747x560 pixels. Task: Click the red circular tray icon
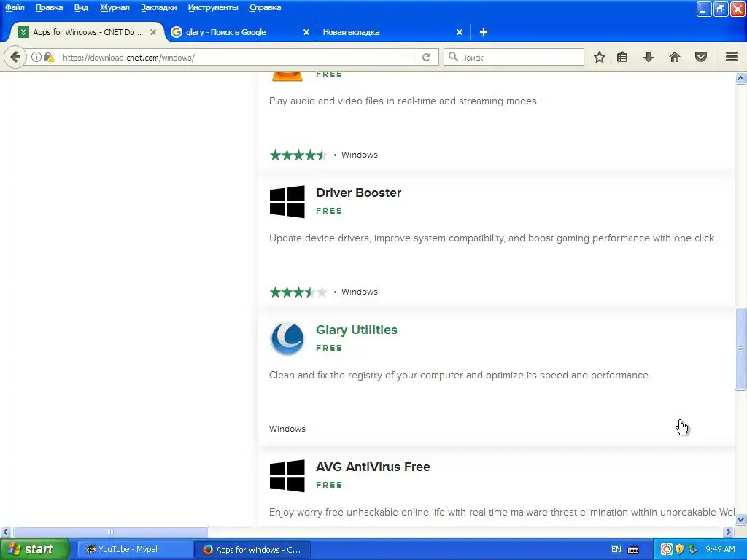667,550
